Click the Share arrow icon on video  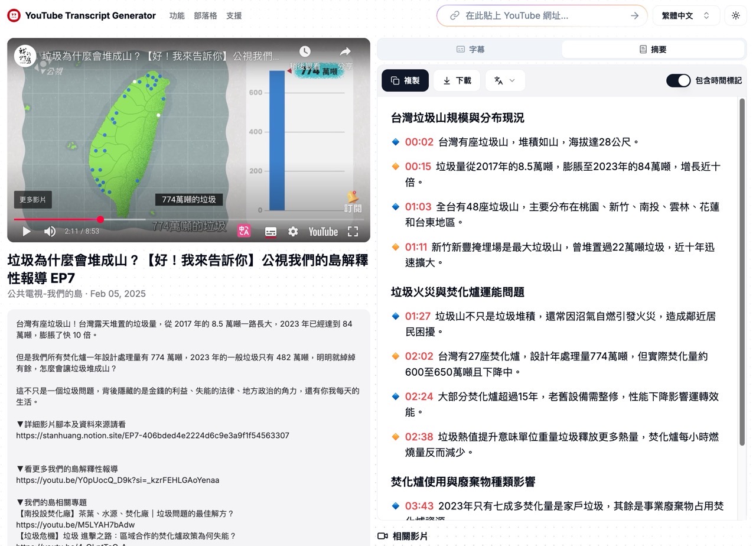[346, 52]
